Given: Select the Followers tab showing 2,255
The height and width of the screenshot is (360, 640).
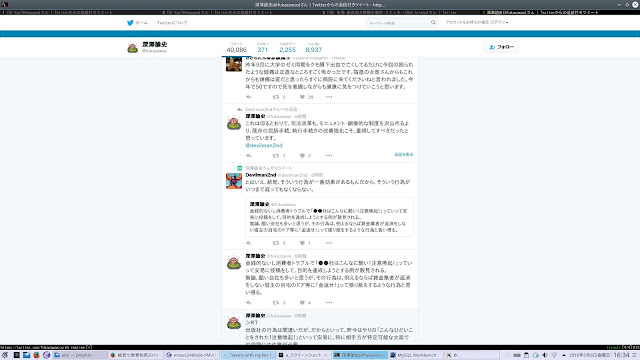Looking at the screenshot, I should point(287,47).
